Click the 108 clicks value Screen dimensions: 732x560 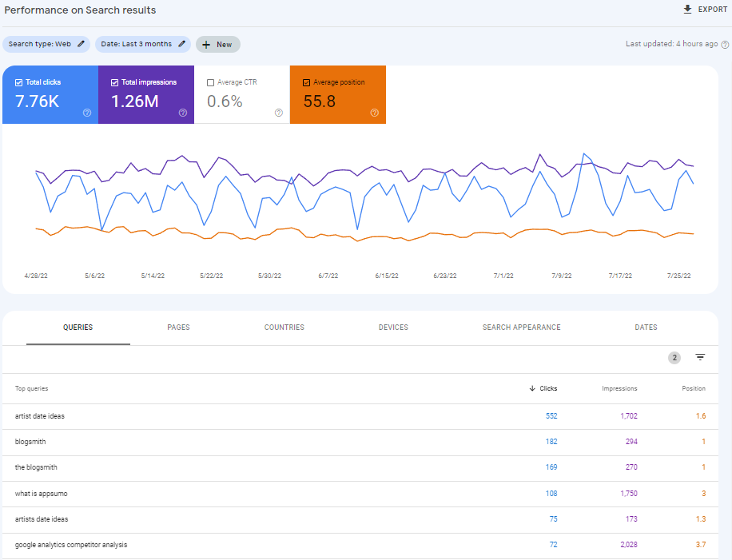tap(551, 494)
